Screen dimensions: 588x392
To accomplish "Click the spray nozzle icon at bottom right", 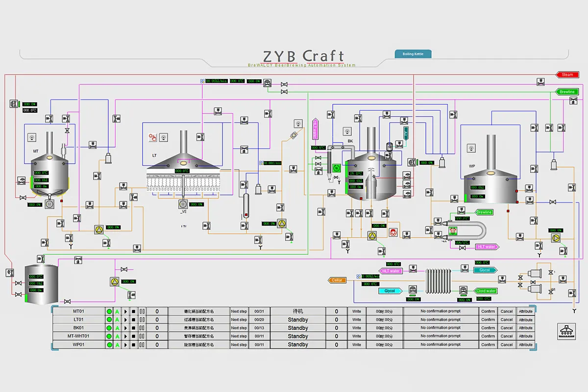I will pos(566,331).
